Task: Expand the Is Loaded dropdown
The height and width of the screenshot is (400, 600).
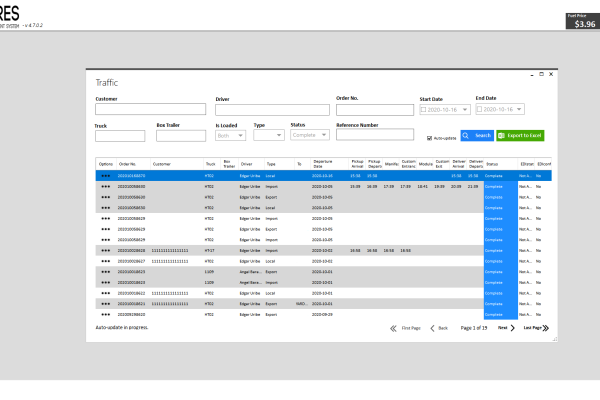Action: [x=230, y=135]
